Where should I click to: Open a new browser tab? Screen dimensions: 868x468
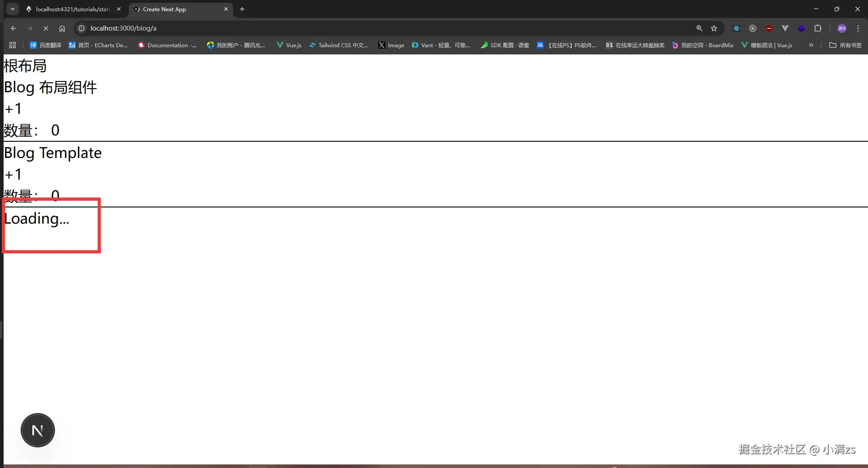tap(242, 9)
